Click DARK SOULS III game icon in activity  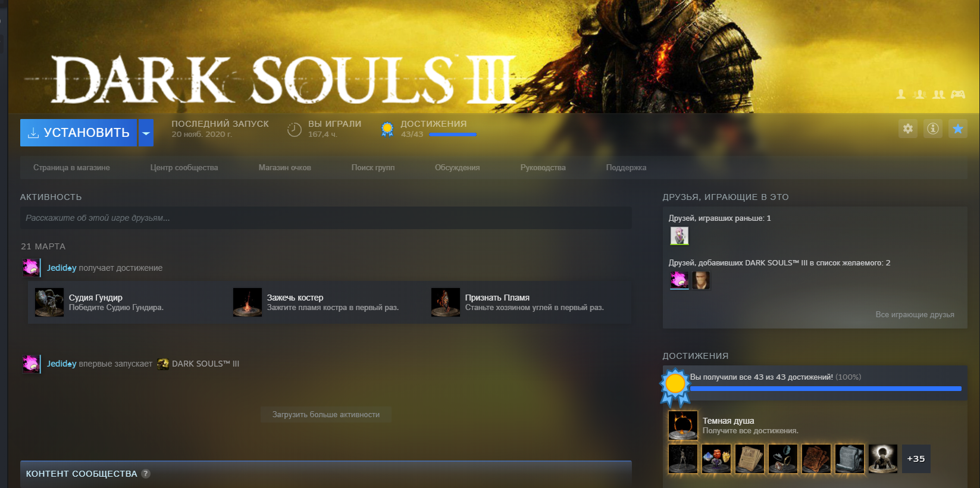coord(163,364)
